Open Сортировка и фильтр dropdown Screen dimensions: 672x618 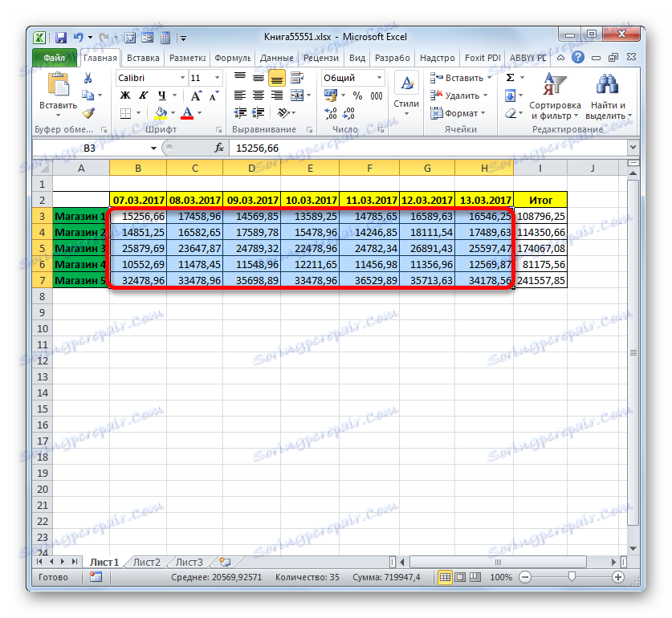pos(555,96)
